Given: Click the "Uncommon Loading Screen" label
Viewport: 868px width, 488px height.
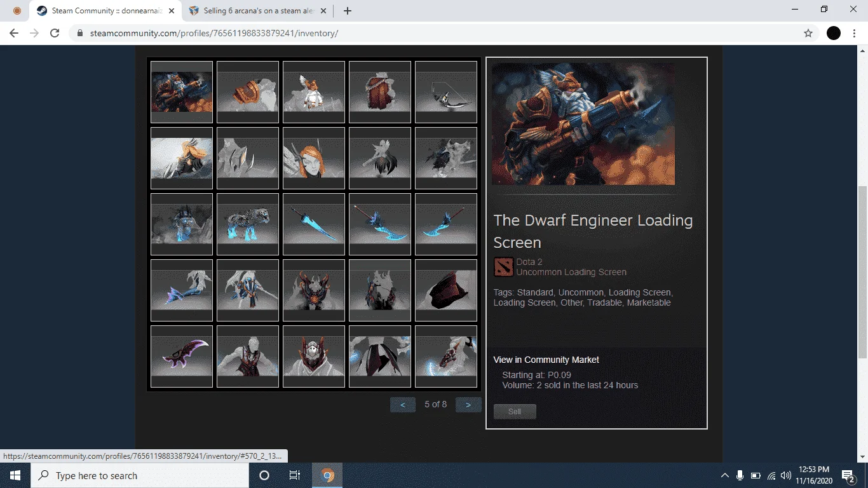Looking at the screenshot, I should 571,272.
